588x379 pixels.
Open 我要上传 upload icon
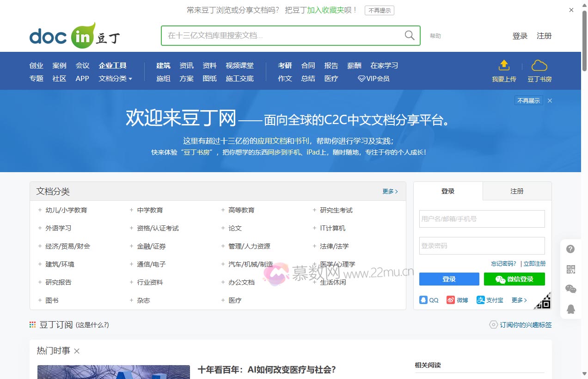click(504, 65)
